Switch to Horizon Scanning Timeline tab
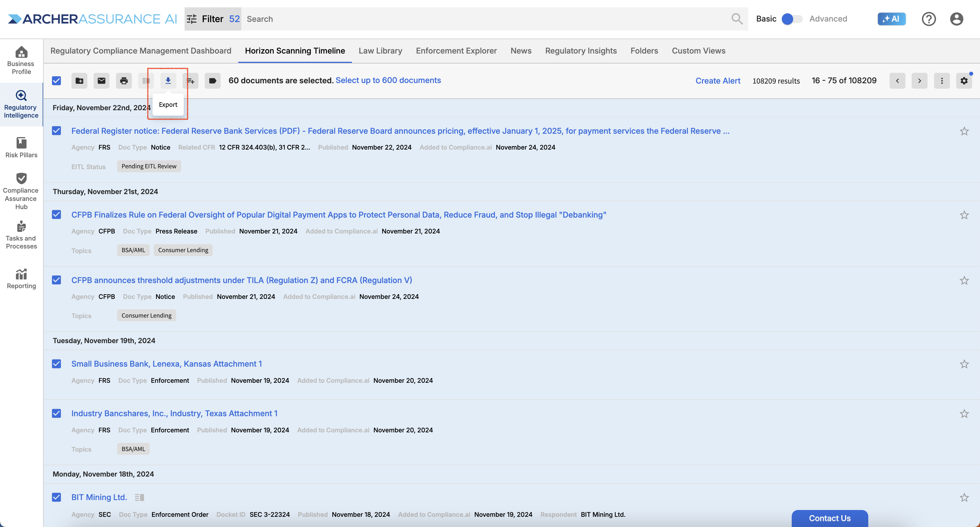Image resolution: width=980 pixels, height=527 pixels. 295,50
